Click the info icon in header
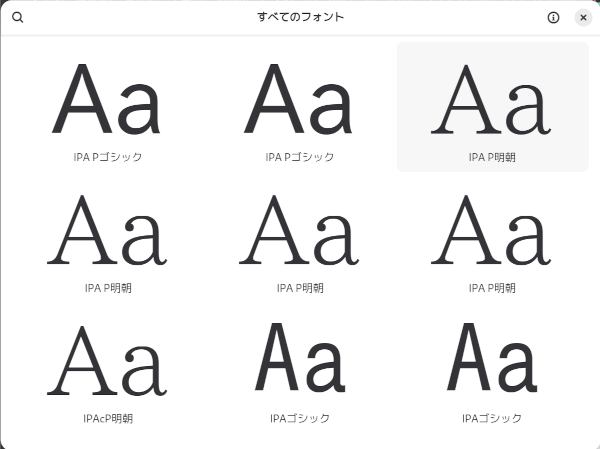This screenshot has width=600, height=449. 553,17
